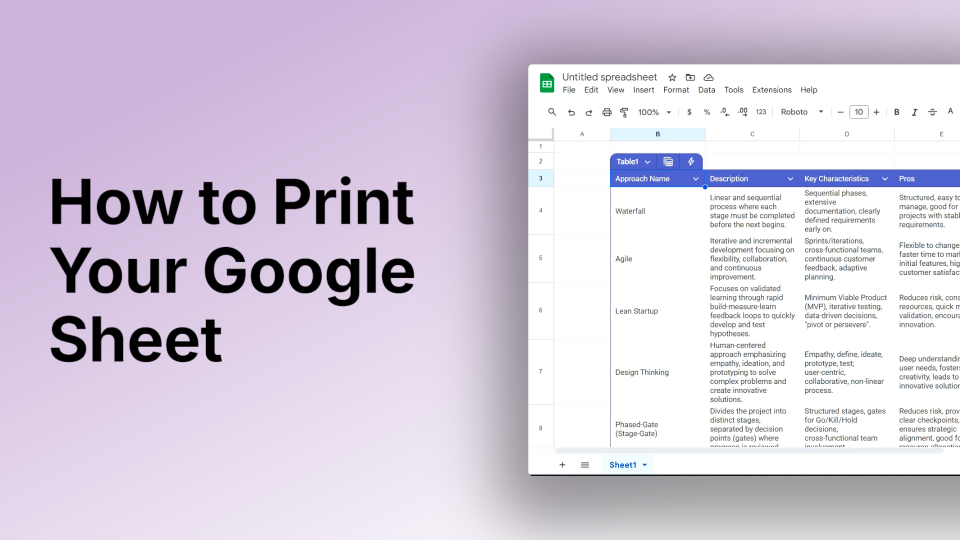Open the text color picker
Screen dimensions: 960x540
(x=950, y=112)
